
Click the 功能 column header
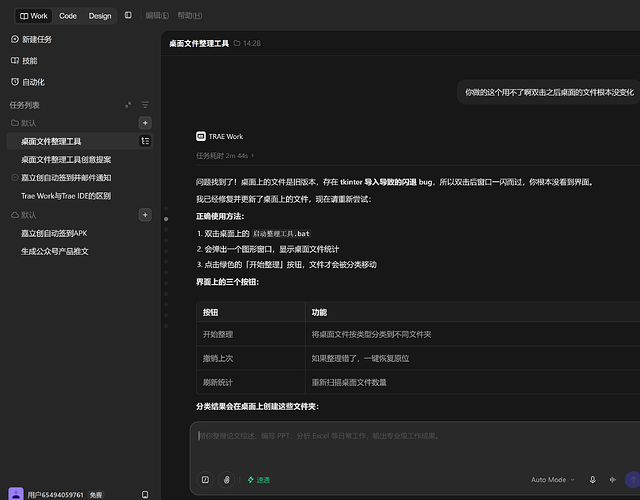[473, 312]
